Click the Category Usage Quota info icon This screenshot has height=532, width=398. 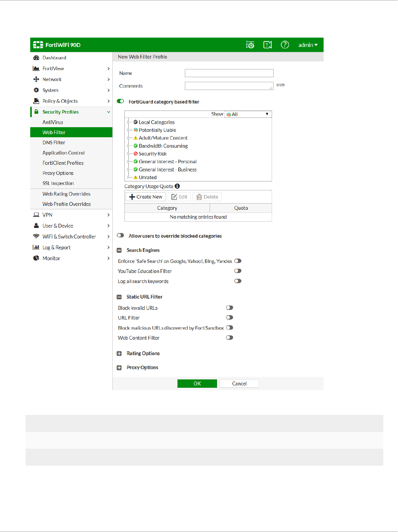point(177,186)
